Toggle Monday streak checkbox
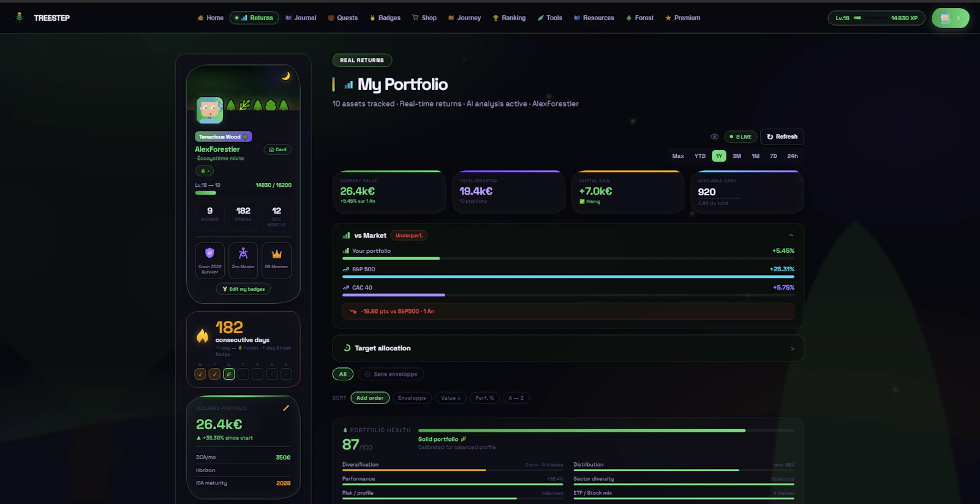The image size is (980, 504). [200, 374]
